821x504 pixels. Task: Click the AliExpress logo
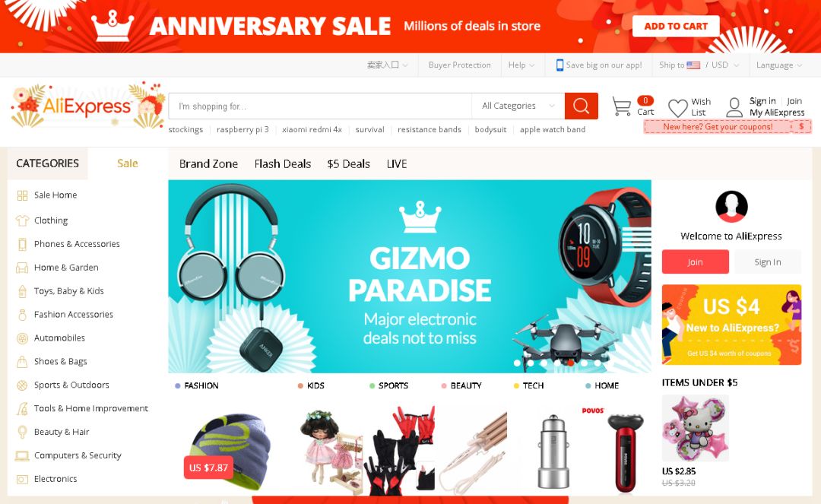click(87, 106)
